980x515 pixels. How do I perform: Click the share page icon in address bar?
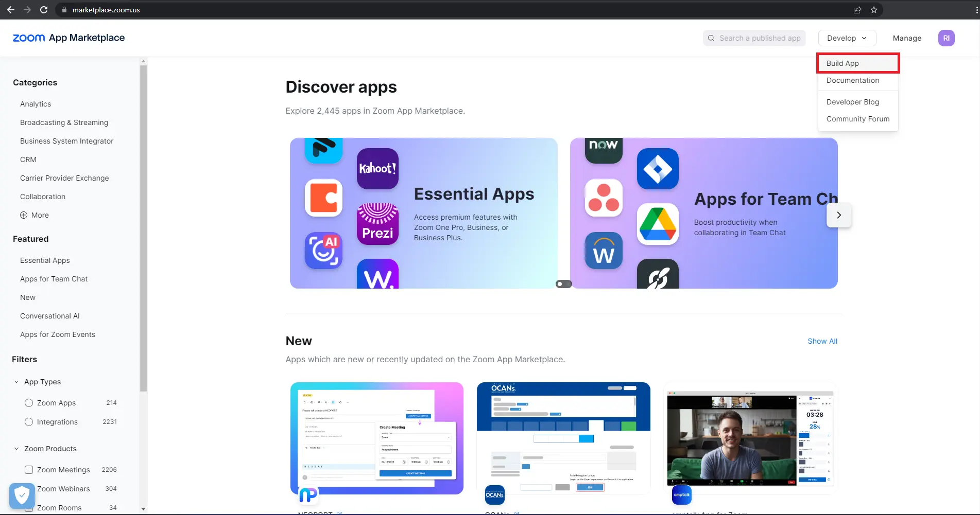pos(857,10)
